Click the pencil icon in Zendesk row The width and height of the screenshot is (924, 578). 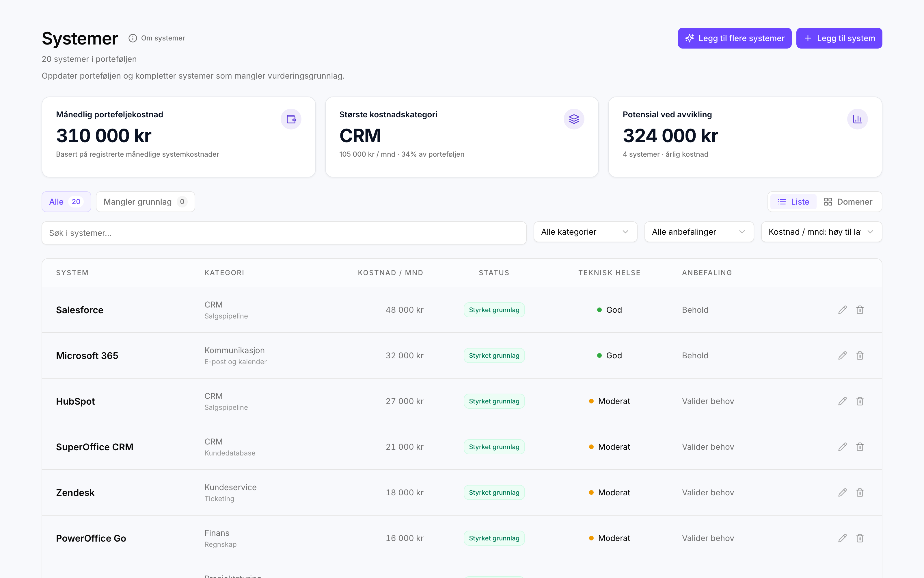coord(842,492)
